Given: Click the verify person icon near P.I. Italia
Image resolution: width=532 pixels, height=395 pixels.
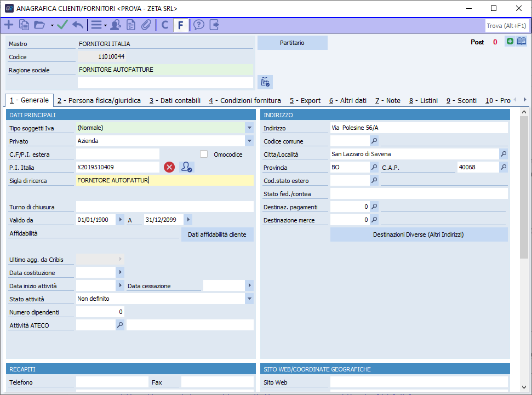Looking at the screenshot, I should (x=187, y=167).
